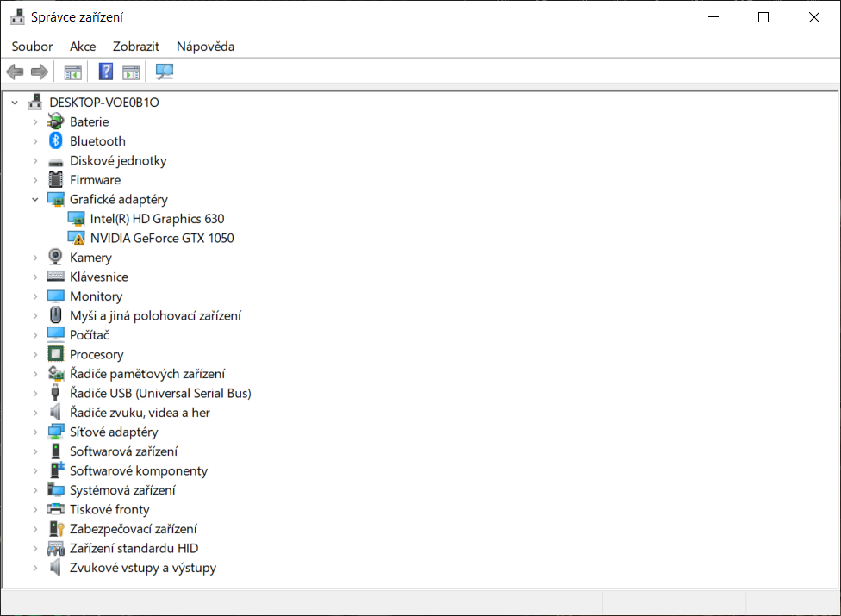Click the Monitory screen icon
841x616 pixels.
56,296
